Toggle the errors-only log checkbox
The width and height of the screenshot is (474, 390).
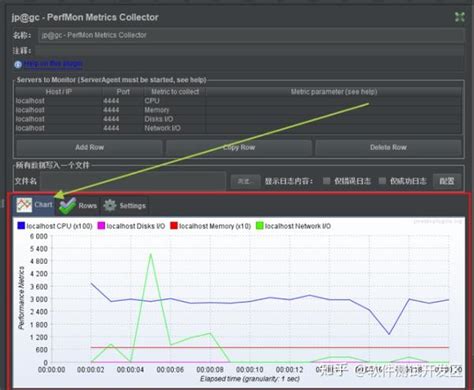pyautogui.click(x=327, y=181)
